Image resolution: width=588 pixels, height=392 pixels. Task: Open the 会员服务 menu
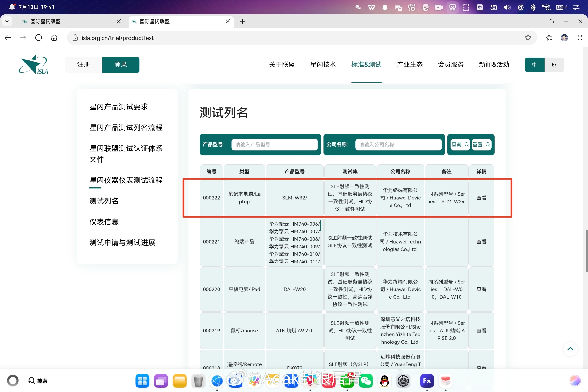pos(451,64)
